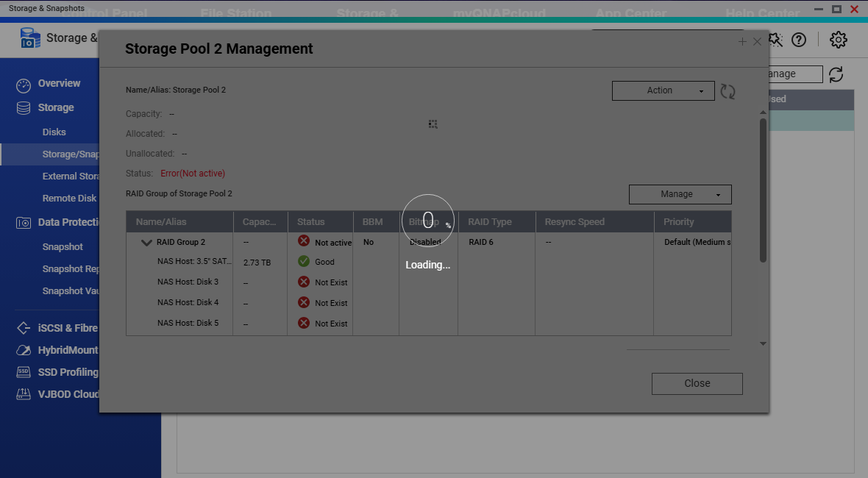Click the dialog's vertical scrollbar
This screenshot has width=868, height=478.
coord(763,190)
